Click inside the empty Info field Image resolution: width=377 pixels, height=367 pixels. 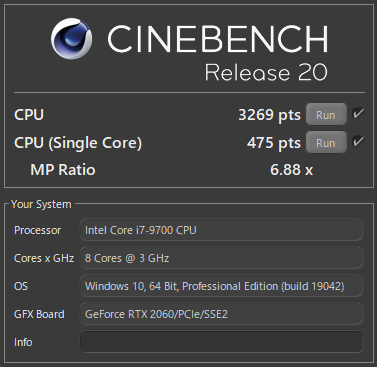coord(221,342)
